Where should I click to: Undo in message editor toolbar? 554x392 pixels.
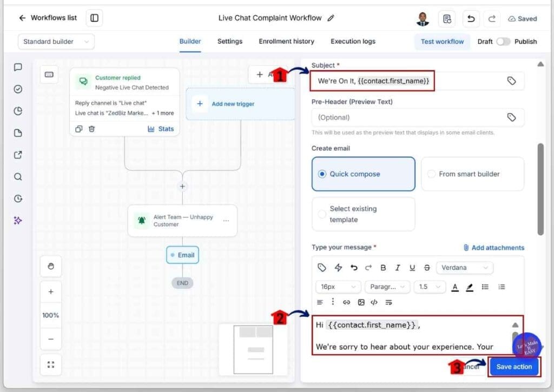(x=354, y=268)
